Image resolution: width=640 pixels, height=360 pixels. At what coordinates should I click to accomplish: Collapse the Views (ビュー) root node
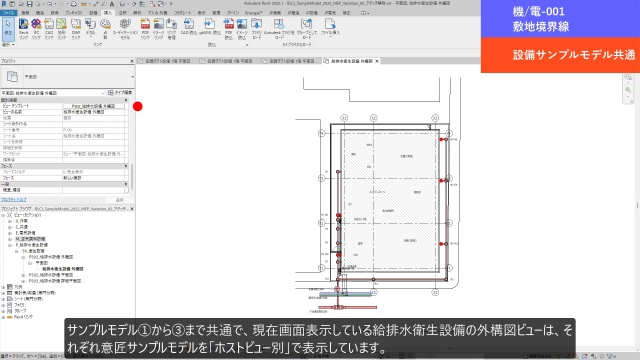point(3,215)
